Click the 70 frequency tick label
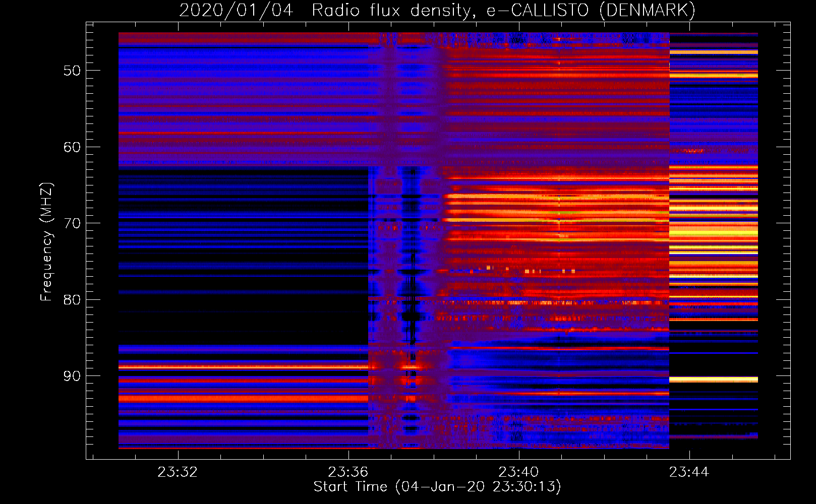Image resolution: width=816 pixels, height=504 pixels. [x=72, y=223]
